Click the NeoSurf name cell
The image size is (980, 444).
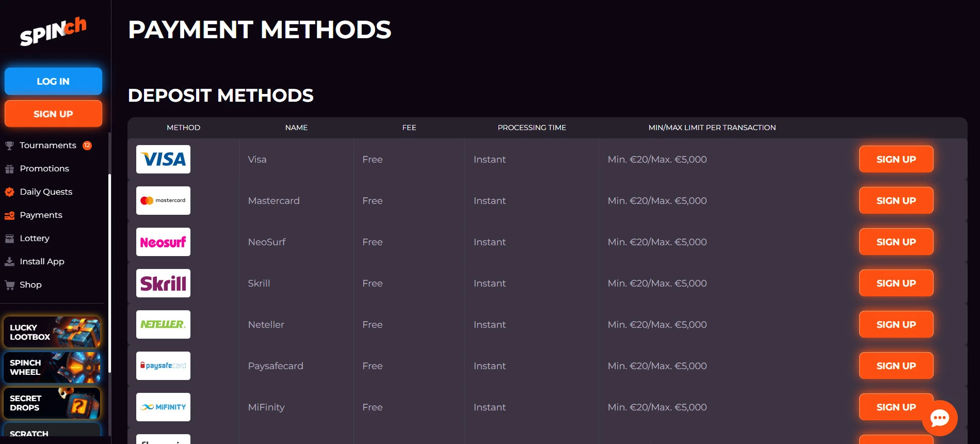click(x=266, y=242)
